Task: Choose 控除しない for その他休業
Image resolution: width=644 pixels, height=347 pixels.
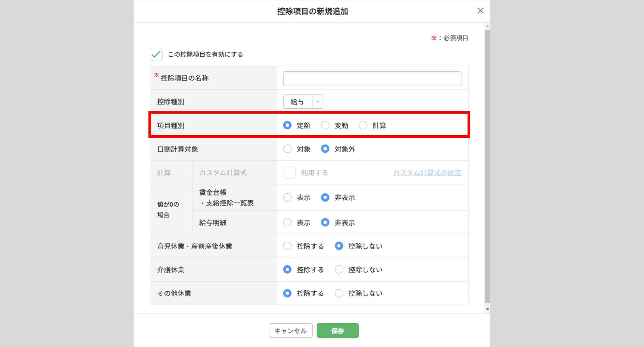Action: pos(339,293)
